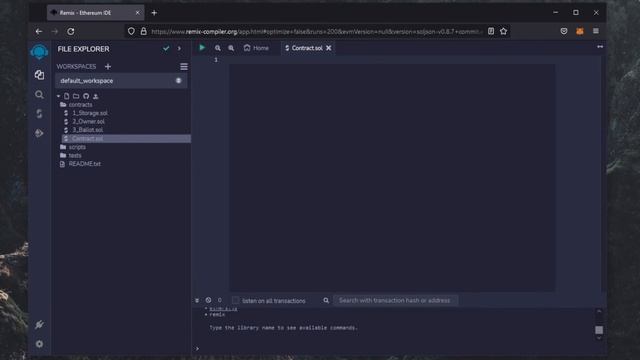Click the chevron next to File Explorer title

[179, 48]
